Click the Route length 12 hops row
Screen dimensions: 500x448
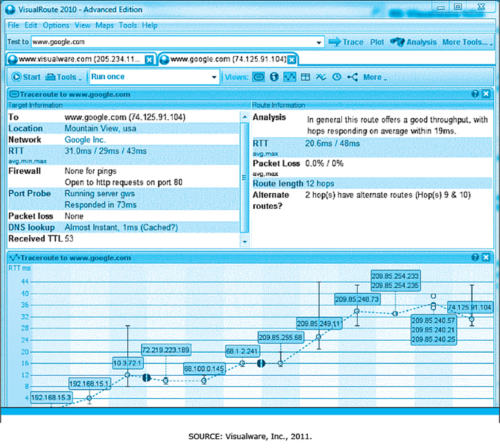click(x=372, y=184)
